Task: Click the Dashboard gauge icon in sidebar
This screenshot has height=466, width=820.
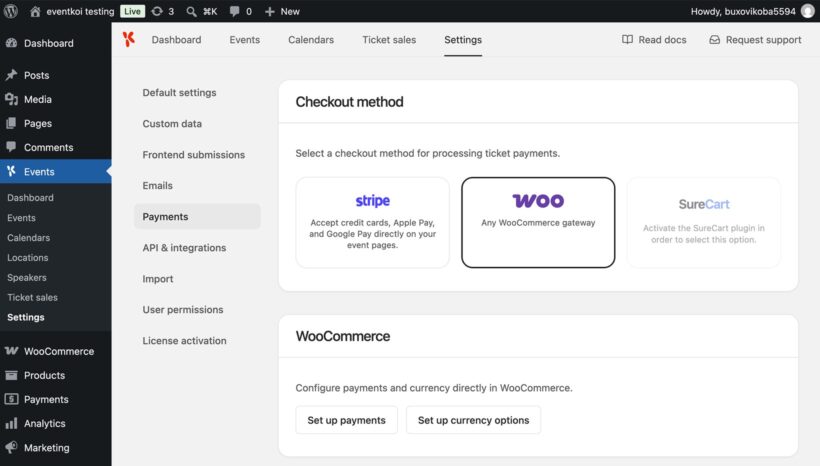Action: pyautogui.click(x=12, y=43)
